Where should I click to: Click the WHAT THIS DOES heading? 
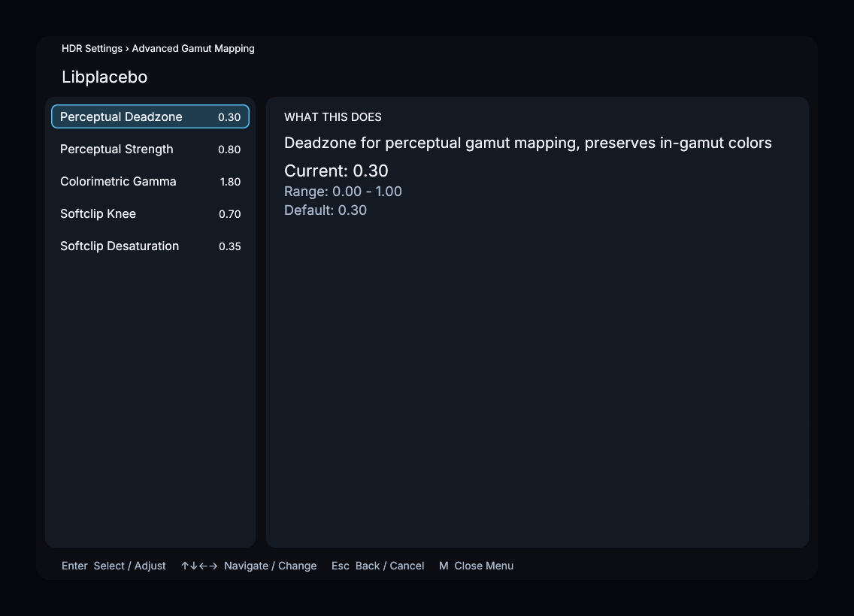[333, 117]
